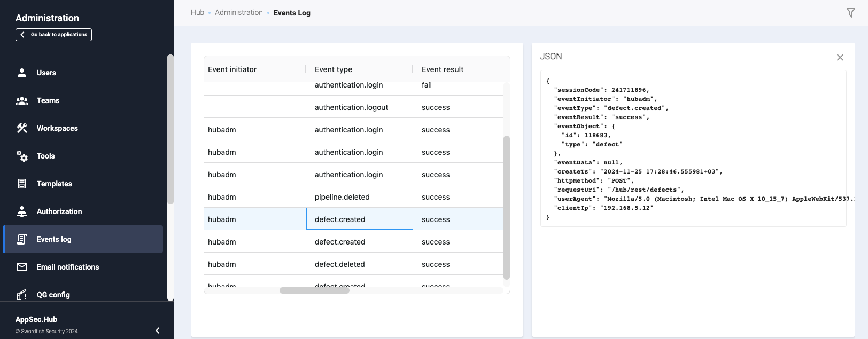The height and width of the screenshot is (339, 868).
Task: Click the Users person icon in sidebar
Action: coord(22,73)
